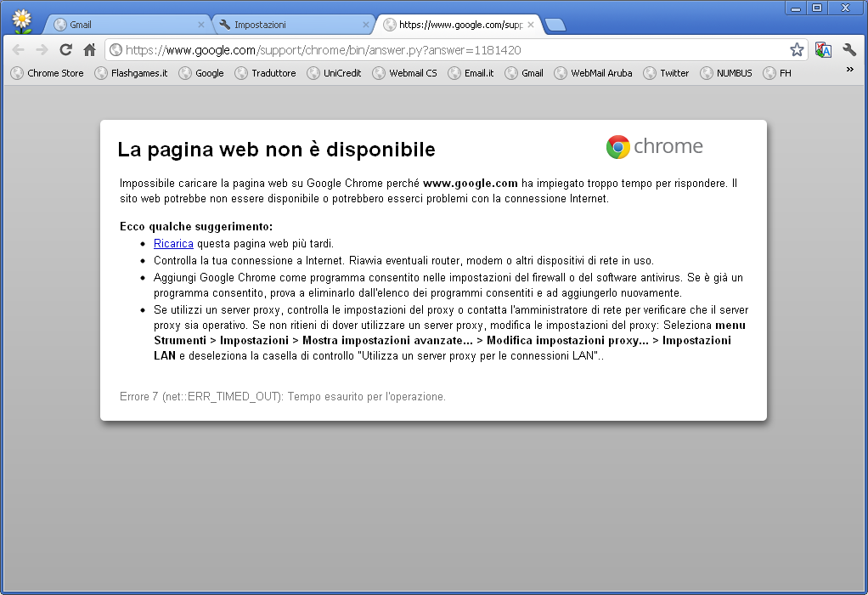The image size is (868, 595).
Task: Switch to the Gmail tab
Action: [x=129, y=25]
